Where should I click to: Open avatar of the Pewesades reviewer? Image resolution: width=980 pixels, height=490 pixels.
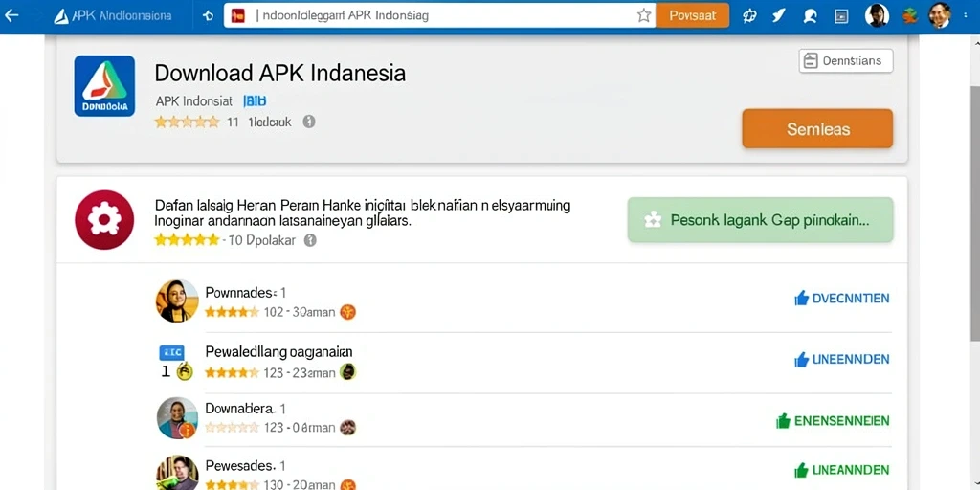[x=177, y=473]
